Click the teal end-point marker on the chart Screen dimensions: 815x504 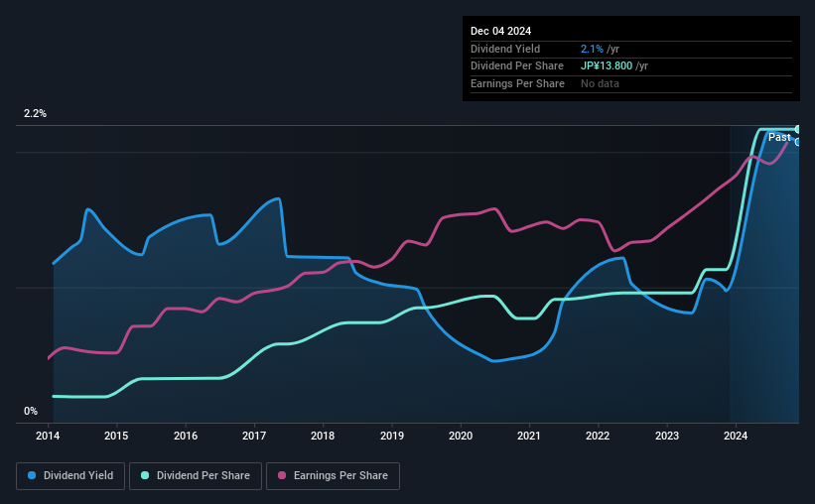coord(797,129)
